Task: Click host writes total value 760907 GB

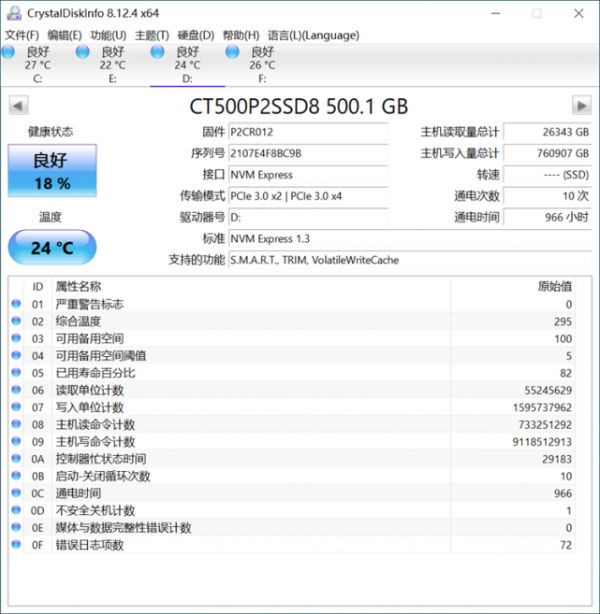Action: pyautogui.click(x=547, y=153)
